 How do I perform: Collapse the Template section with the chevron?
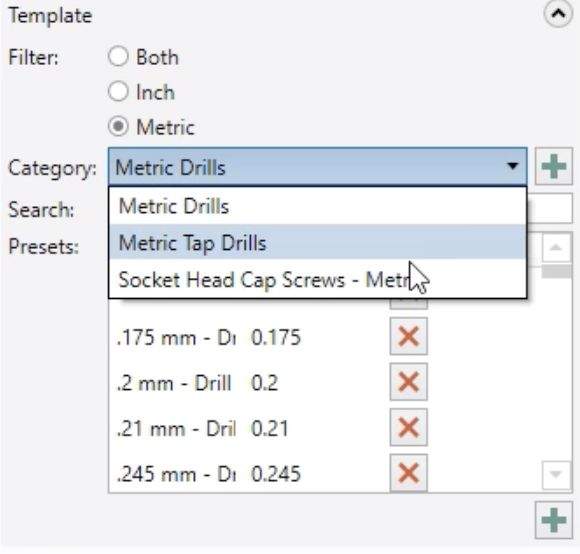click(558, 14)
